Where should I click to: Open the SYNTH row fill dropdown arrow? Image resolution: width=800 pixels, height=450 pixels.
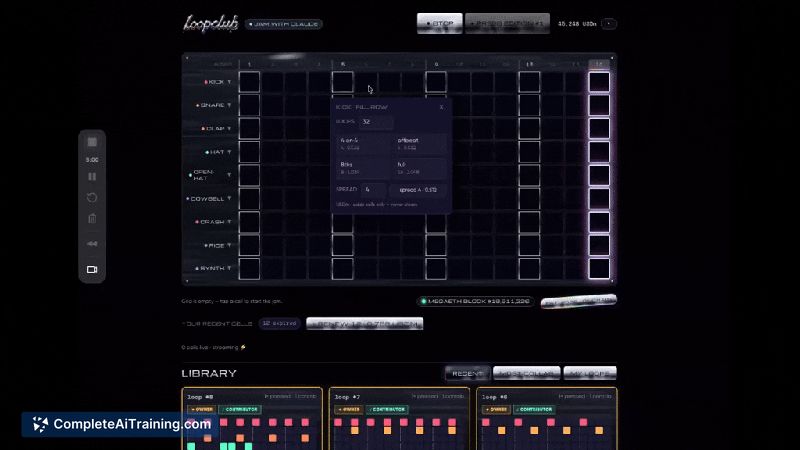[x=229, y=268]
